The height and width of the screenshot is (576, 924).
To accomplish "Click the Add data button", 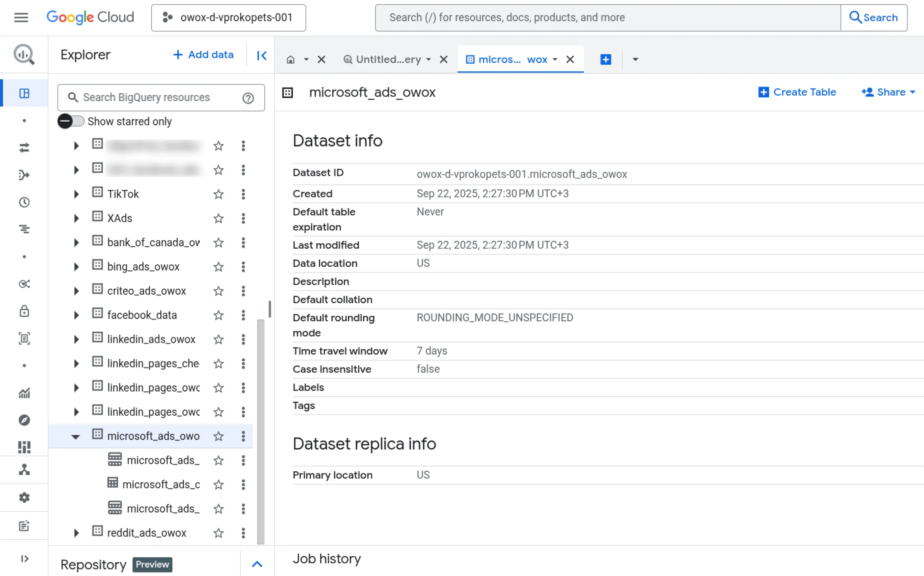I will [x=203, y=55].
